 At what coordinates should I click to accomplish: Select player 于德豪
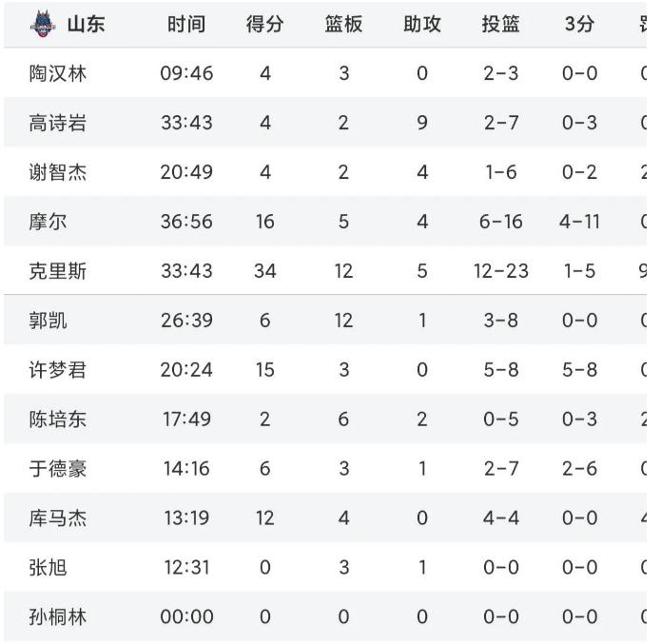(58, 468)
